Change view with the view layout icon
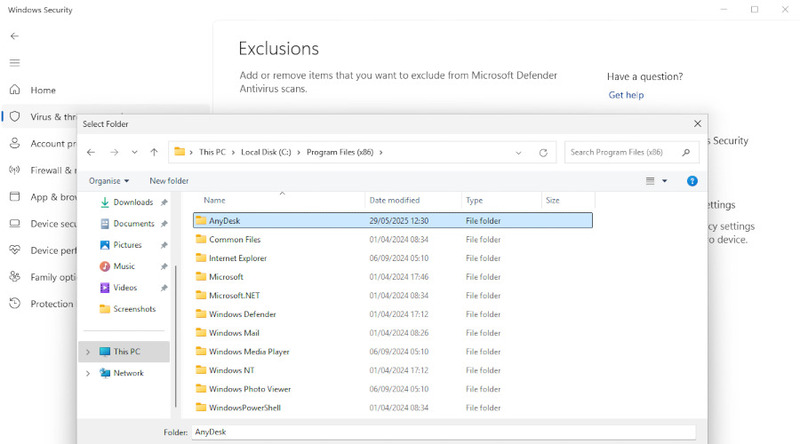The width and height of the screenshot is (800, 444). tap(650, 181)
